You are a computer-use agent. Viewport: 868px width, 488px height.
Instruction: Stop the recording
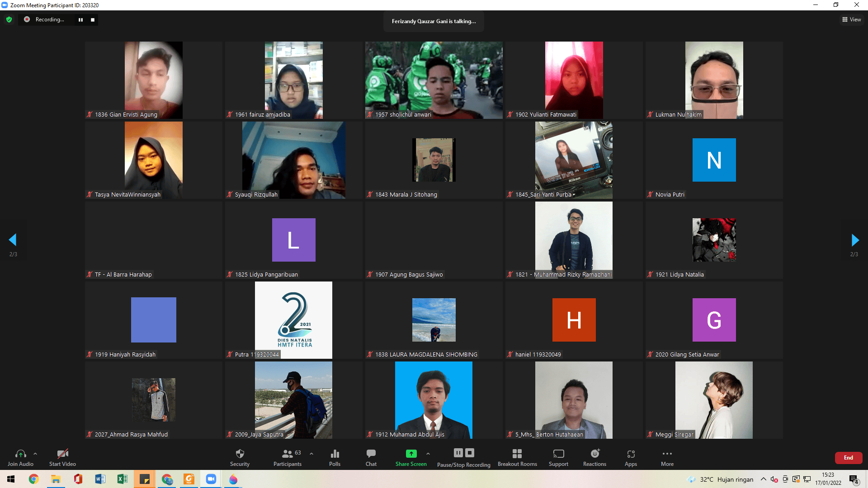tap(470, 452)
